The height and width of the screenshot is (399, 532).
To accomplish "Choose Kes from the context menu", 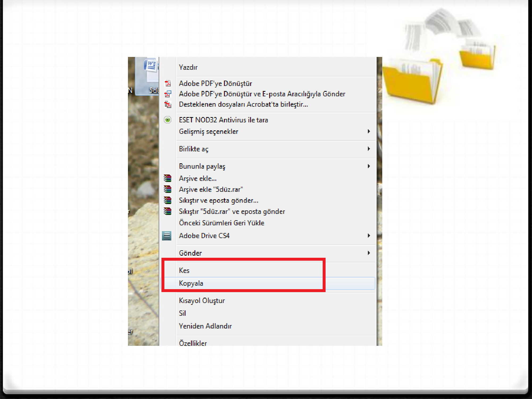I will (184, 271).
